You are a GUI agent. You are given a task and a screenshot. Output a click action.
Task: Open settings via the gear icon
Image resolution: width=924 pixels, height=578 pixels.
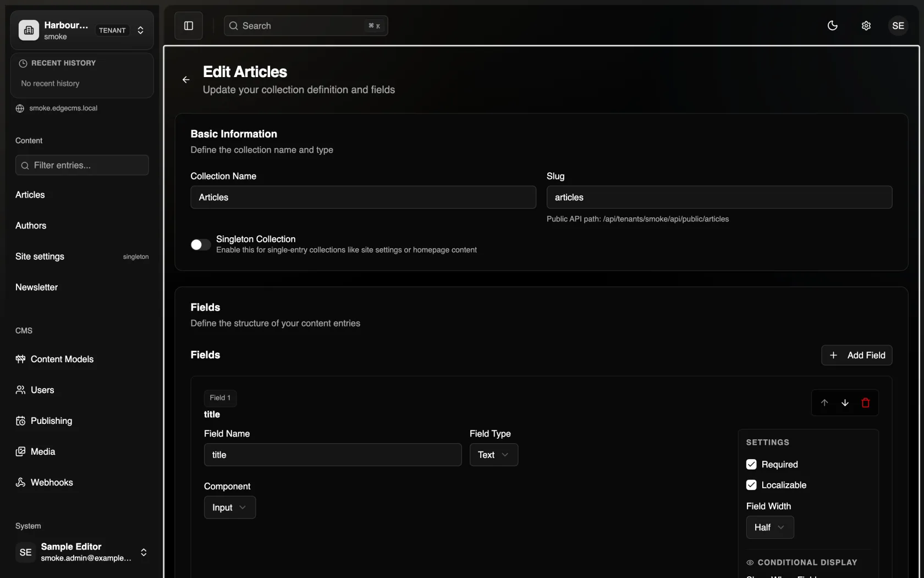(866, 26)
